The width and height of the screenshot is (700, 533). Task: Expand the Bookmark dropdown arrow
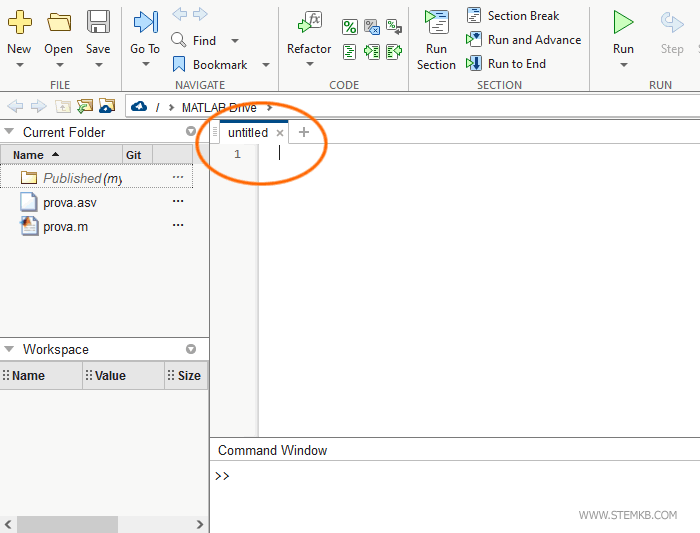point(266,65)
